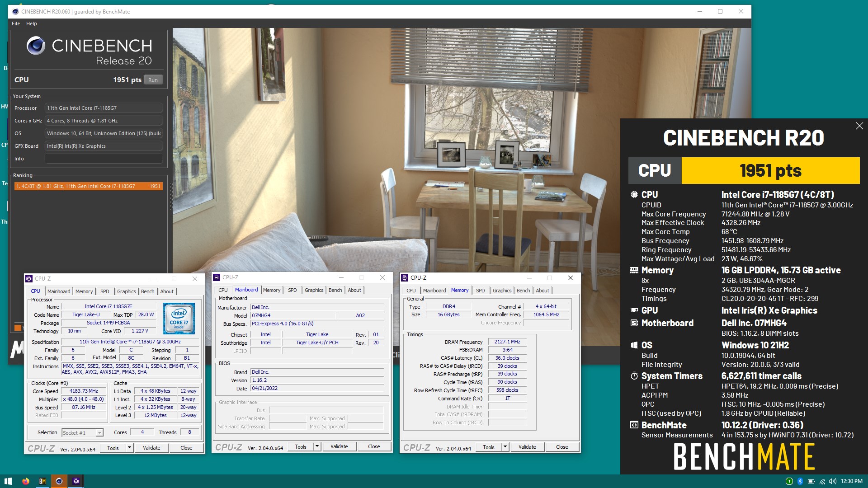Viewport: 868px width, 488px height.
Task: Click the CPU chip icon in BenchMate panel
Action: [x=634, y=195]
